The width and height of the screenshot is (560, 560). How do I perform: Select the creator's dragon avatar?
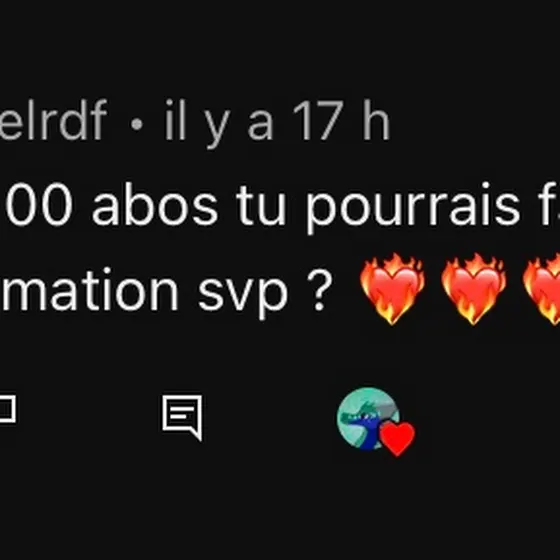click(x=368, y=419)
